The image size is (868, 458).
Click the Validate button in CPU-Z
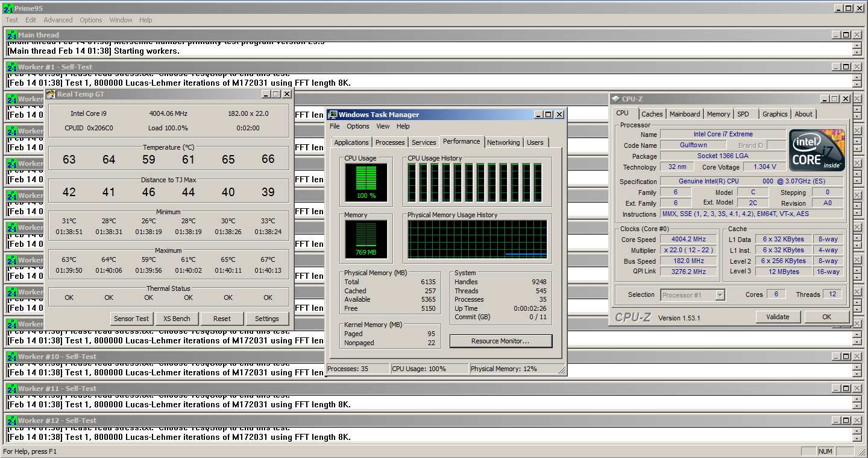point(778,317)
